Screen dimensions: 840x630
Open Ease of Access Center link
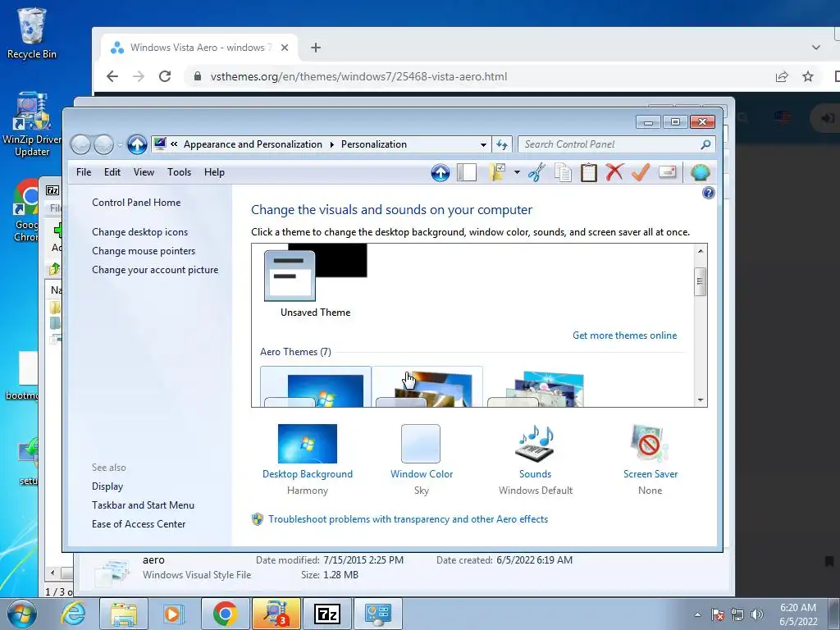[138, 524]
